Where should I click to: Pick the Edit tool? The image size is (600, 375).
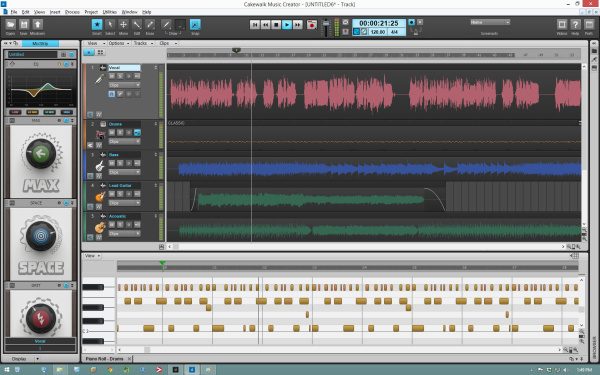click(137, 24)
